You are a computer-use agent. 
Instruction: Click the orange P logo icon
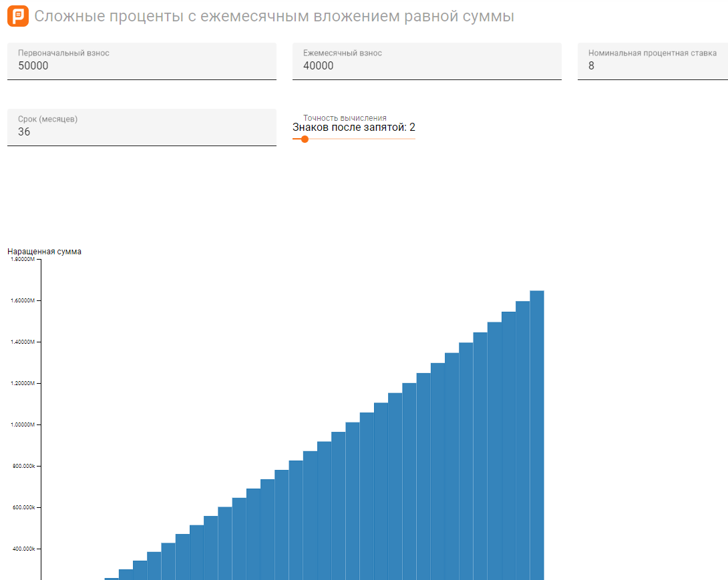point(18,16)
